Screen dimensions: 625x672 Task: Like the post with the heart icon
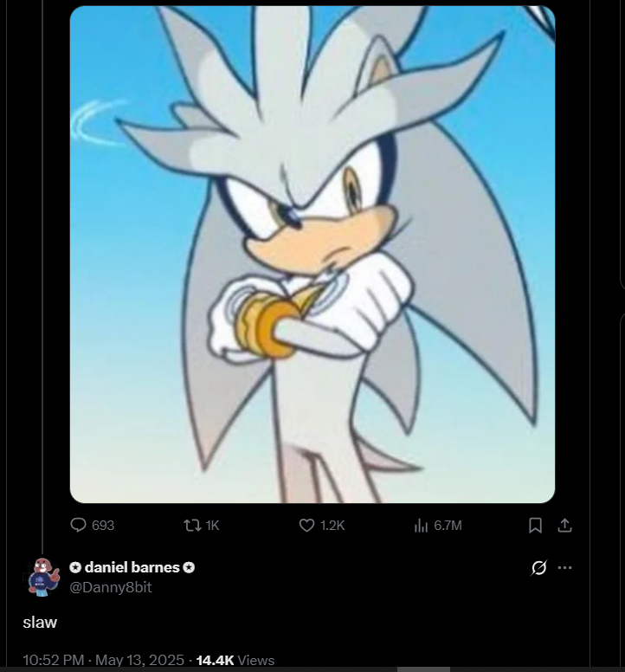(306, 526)
